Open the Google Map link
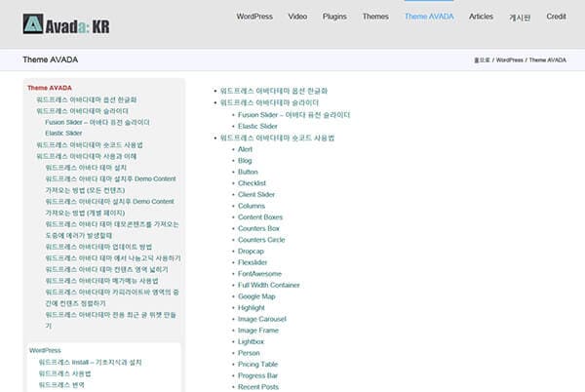 pos(256,296)
